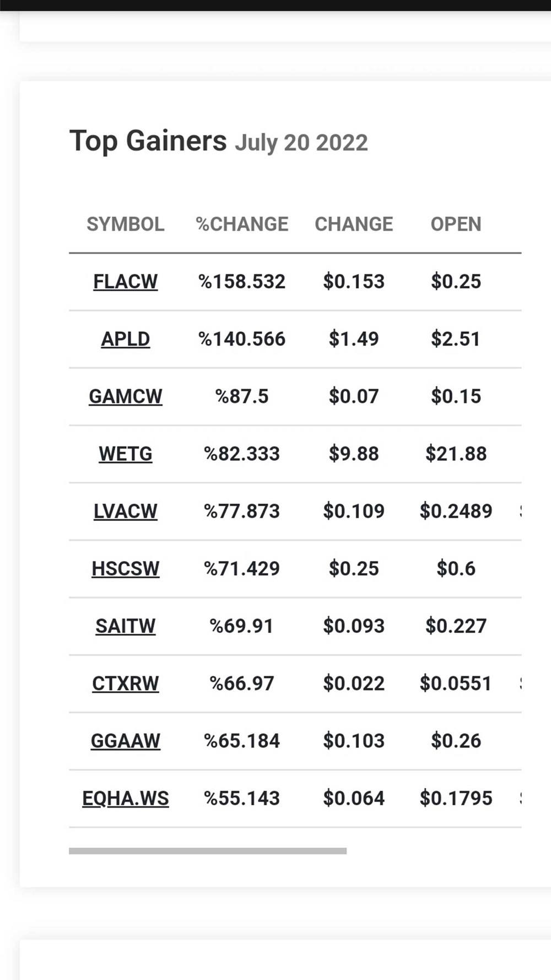Open the APLD stock link

(125, 339)
